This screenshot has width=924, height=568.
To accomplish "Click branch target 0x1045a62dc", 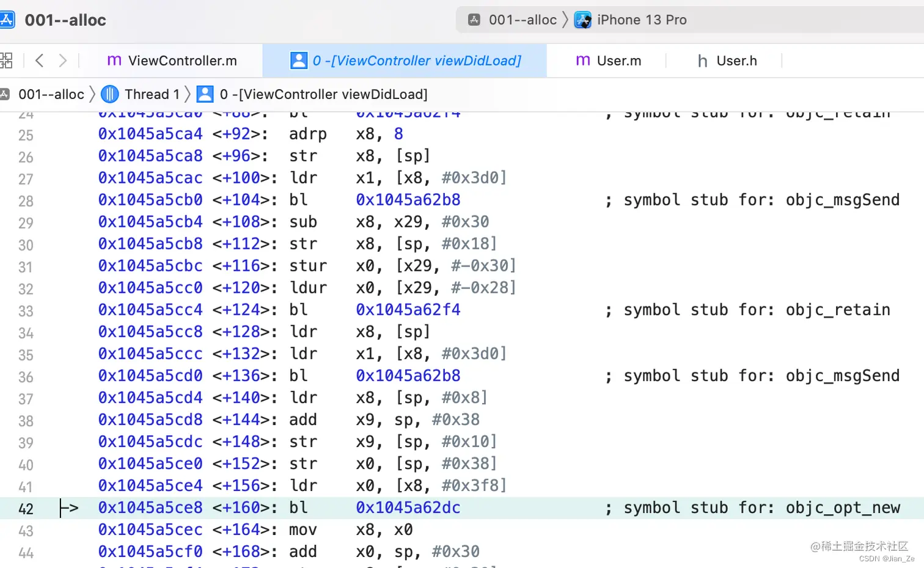I will pos(408,507).
